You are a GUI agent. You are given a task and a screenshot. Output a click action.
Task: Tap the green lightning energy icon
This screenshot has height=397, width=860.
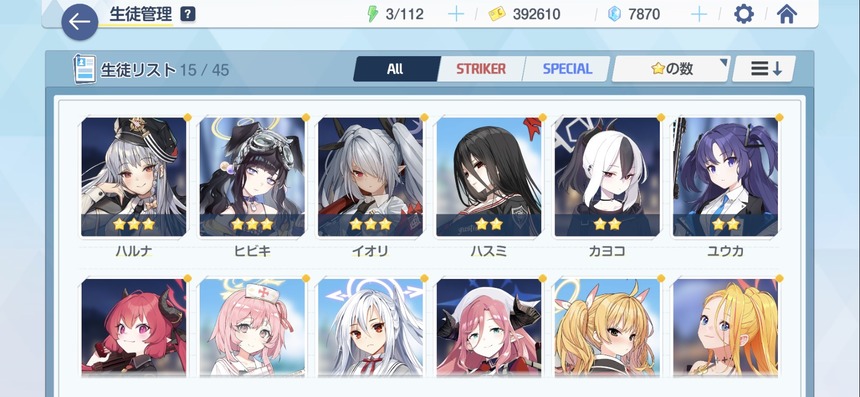click(373, 14)
